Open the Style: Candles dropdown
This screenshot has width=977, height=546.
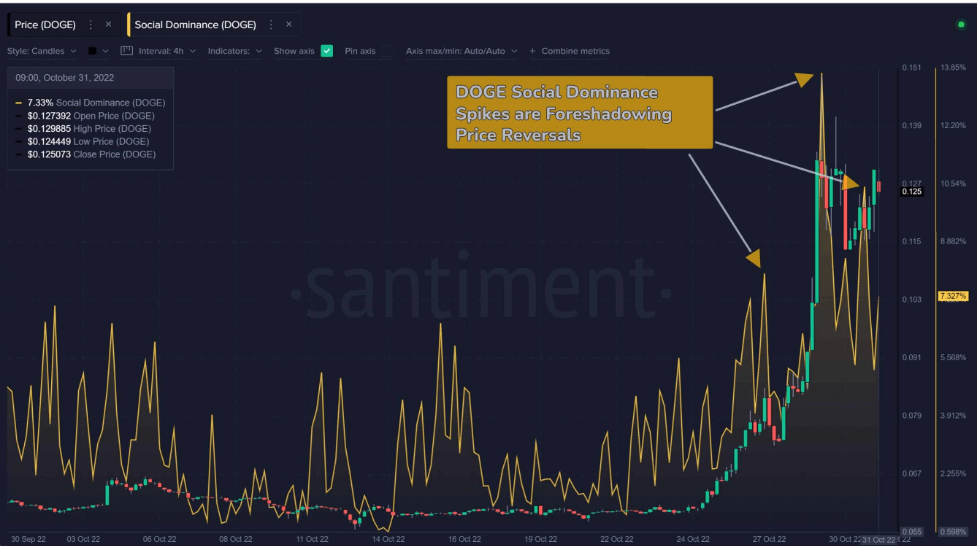[x=42, y=51]
